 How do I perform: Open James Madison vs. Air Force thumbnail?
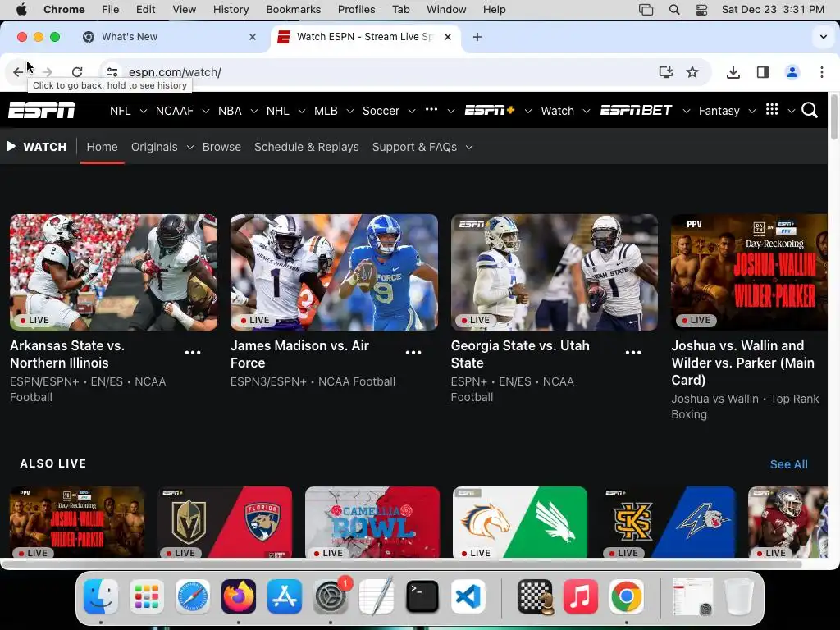[x=334, y=272]
